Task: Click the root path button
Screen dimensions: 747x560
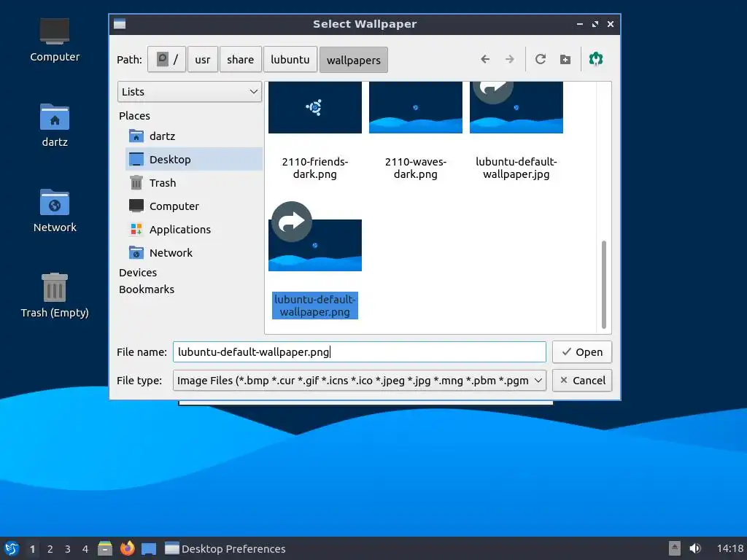Action: tap(167, 60)
